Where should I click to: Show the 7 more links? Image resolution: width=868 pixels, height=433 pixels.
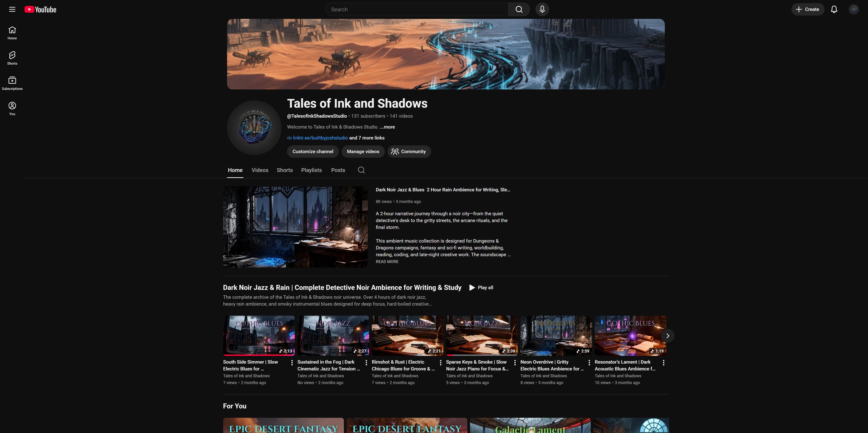point(367,138)
